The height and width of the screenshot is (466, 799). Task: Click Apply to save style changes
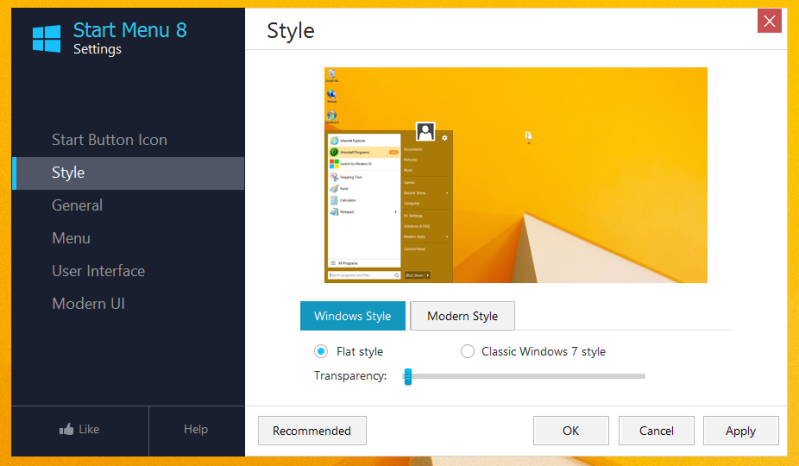click(740, 431)
